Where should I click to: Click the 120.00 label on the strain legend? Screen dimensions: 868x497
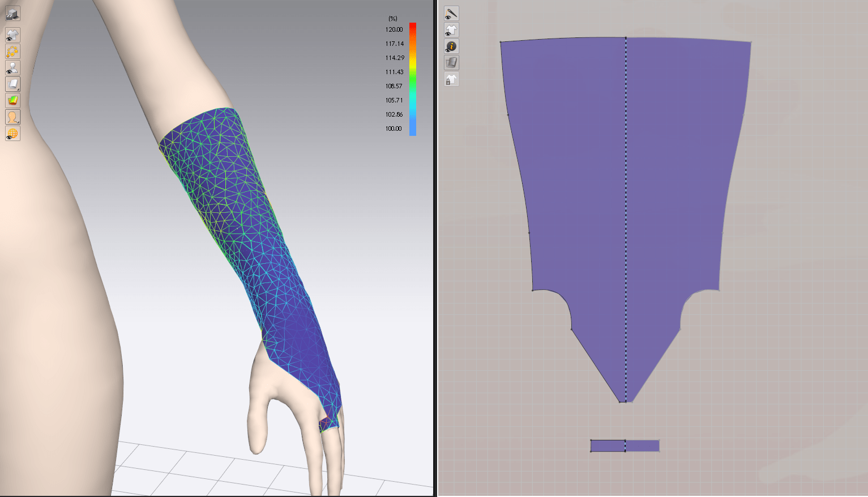[394, 29]
